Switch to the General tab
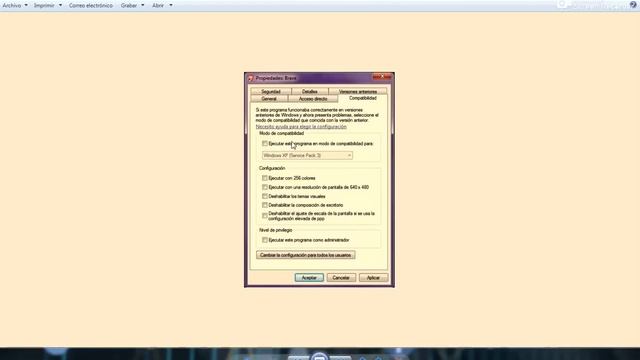 click(x=269, y=98)
